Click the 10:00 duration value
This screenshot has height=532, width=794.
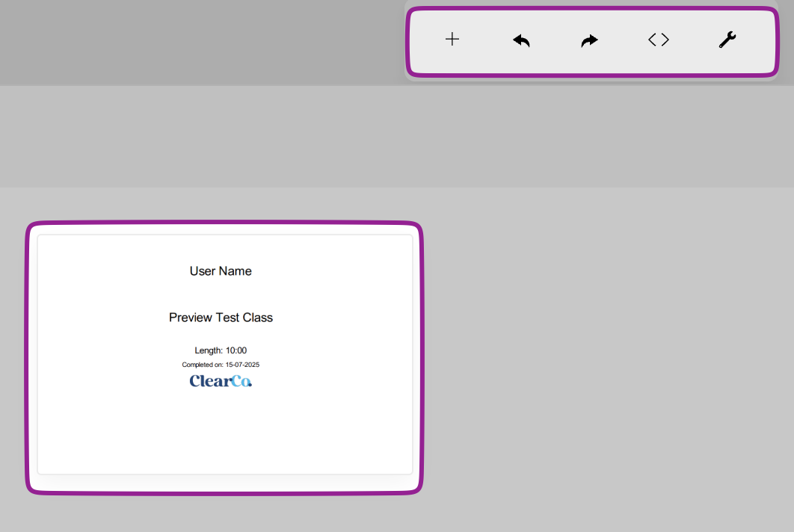(x=236, y=350)
